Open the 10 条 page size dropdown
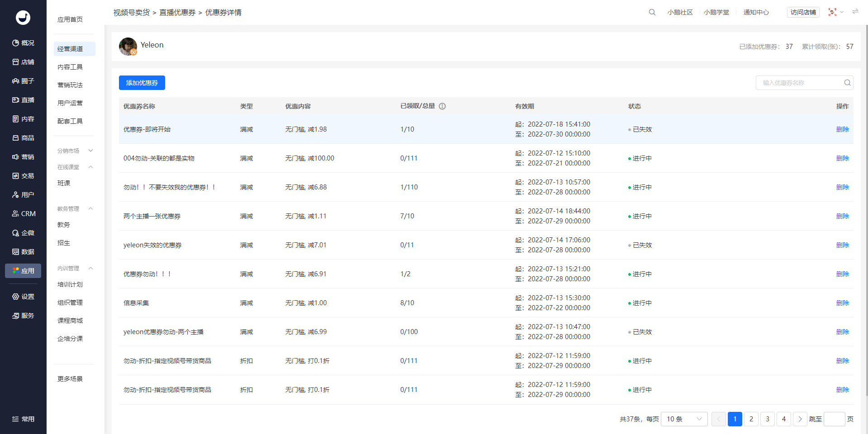Screen dimensions: 868x434 click(684, 419)
